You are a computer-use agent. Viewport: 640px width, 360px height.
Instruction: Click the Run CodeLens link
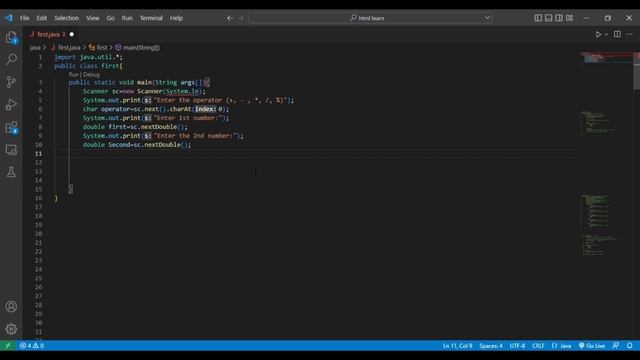[x=73, y=74]
